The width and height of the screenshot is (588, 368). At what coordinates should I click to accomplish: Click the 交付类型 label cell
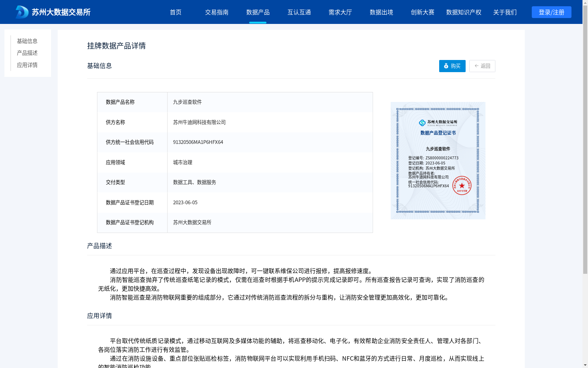[132, 182]
